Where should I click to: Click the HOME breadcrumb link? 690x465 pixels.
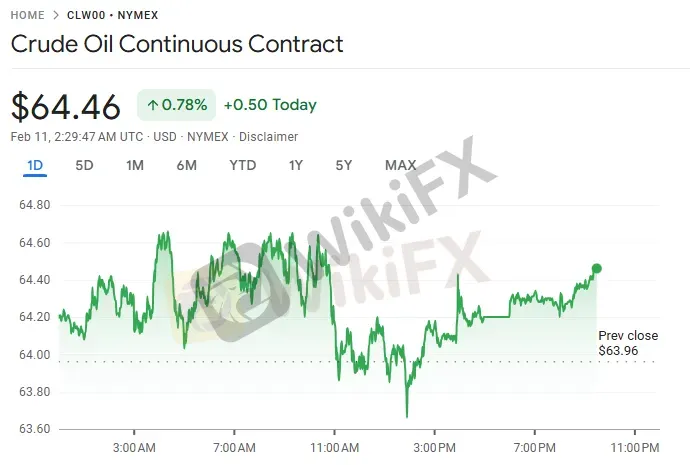point(28,16)
